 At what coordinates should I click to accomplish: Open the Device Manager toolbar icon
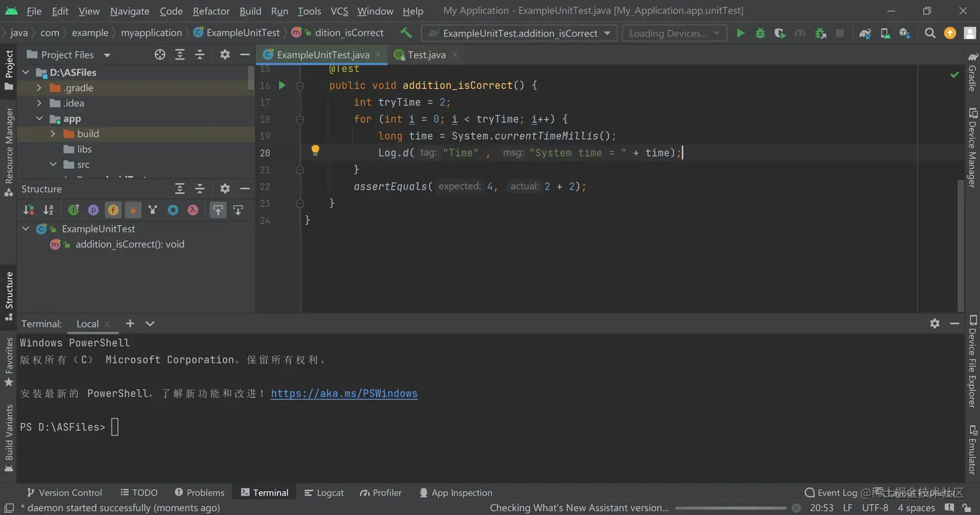pos(885,33)
